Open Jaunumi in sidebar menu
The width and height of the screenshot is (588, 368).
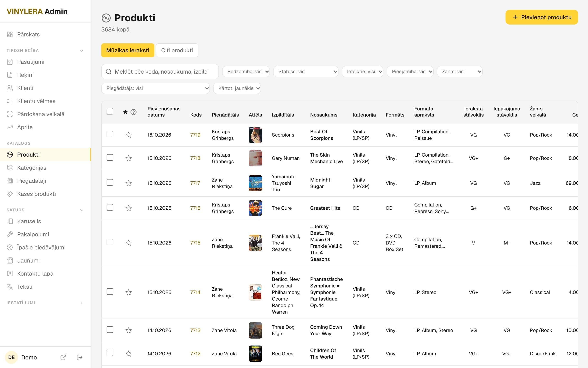pyautogui.click(x=46, y=261)
